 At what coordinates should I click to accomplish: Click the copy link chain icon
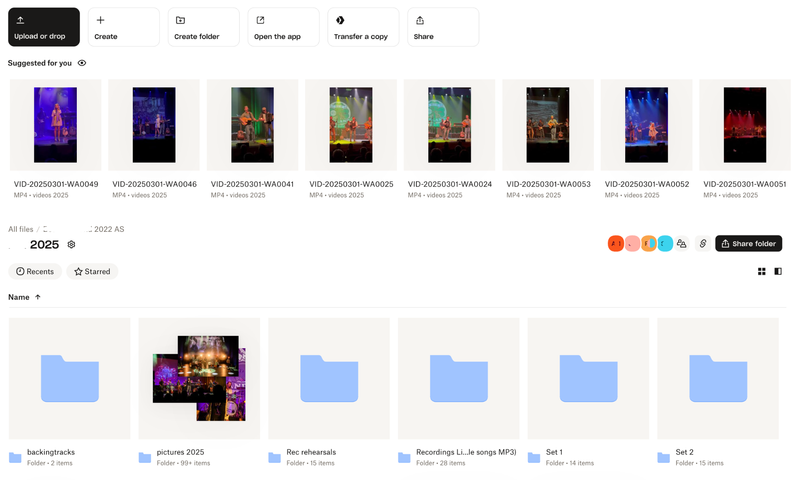point(702,244)
